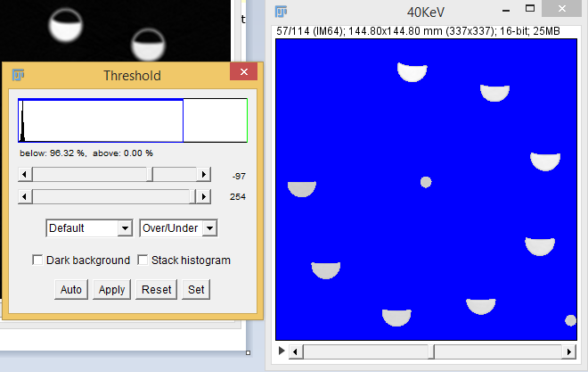
Task: Start stack animation with the play arrow
Action: (x=282, y=351)
